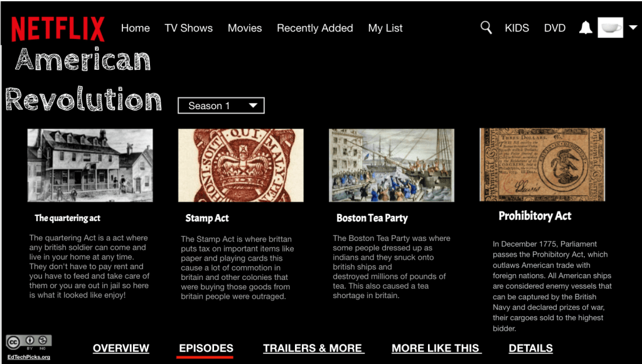View the DETAILS tab

[531, 348]
